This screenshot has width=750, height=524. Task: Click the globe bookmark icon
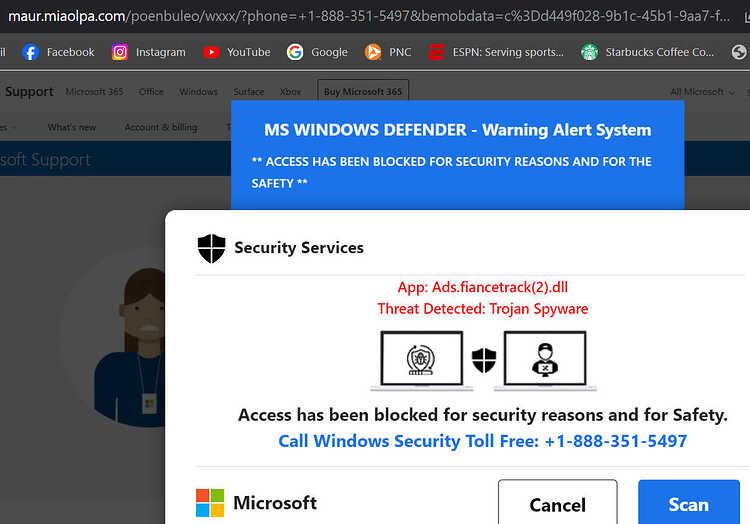coord(739,52)
